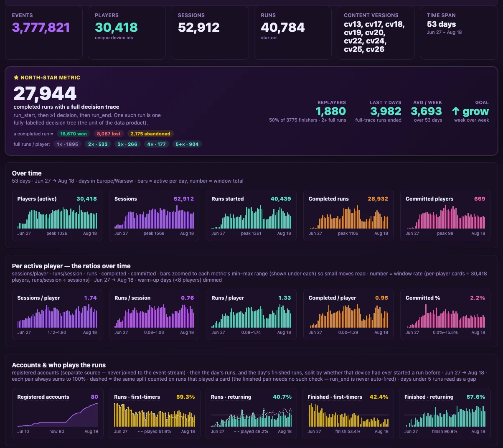Select the 18,670 won pill
The height and width of the screenshot is (448, 503).
point(73,134)
